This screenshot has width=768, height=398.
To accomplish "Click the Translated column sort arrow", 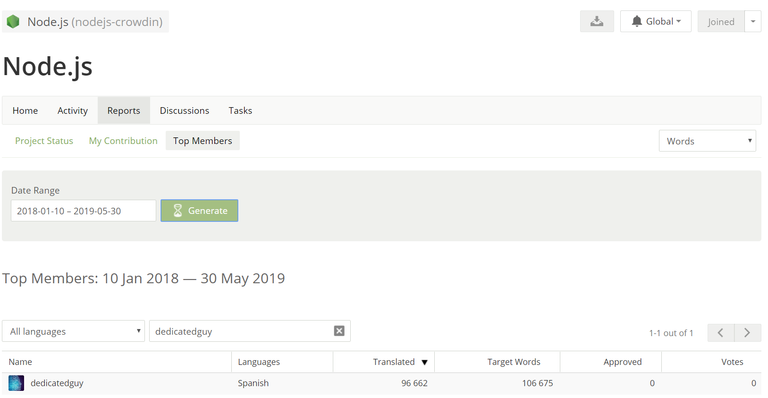I will pos(425,362).
